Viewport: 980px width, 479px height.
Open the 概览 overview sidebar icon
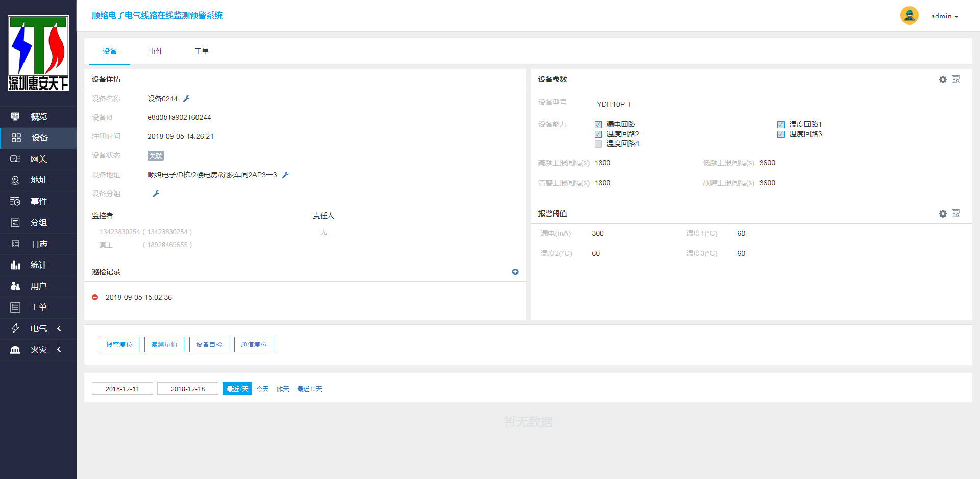15,116
